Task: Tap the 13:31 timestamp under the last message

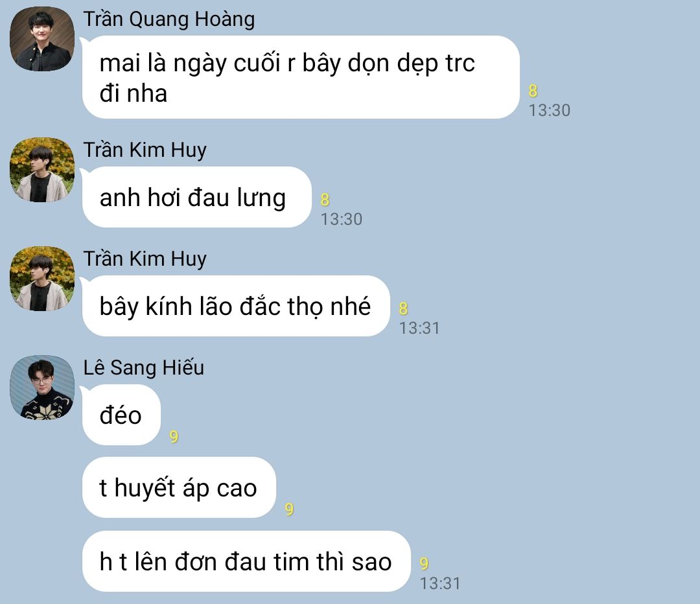Action: tap(440, 583)
